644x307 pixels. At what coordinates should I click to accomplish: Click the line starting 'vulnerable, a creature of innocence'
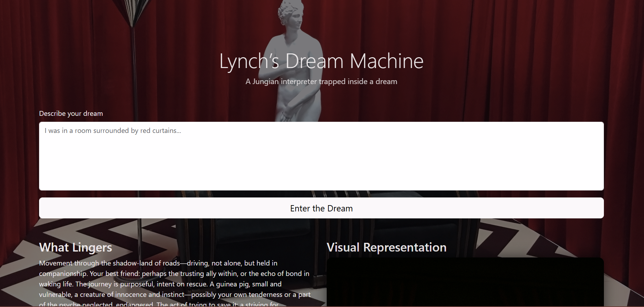(175, 294)
